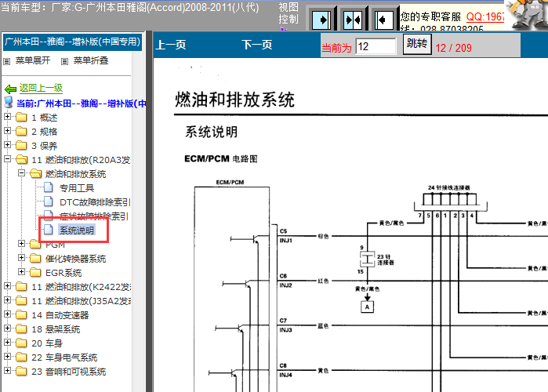Click the folder icon for 1 概述
Viewport: 548px width, 392px height.
pyautogui.click(x=21, y=117)
